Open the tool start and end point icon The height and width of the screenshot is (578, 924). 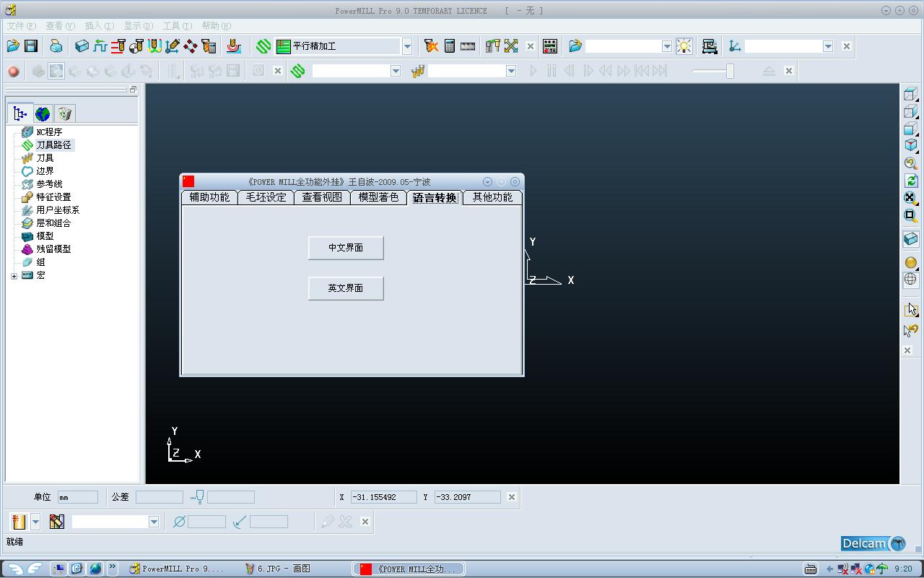coord(136,46)
